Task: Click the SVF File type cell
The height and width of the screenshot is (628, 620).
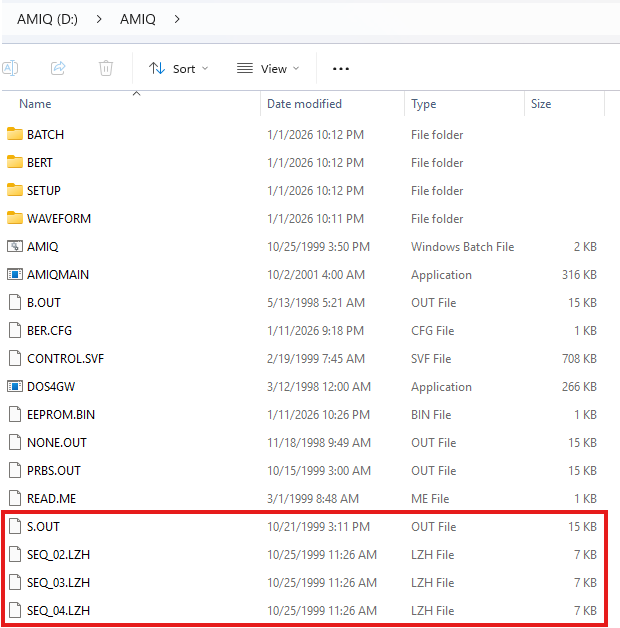Action: 431,359
